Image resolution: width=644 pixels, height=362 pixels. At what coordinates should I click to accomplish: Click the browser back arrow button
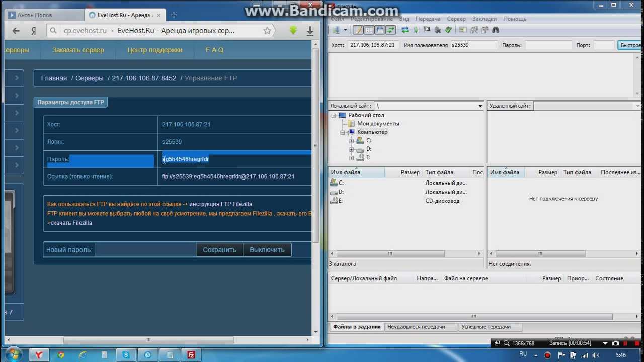pos(16,31)
